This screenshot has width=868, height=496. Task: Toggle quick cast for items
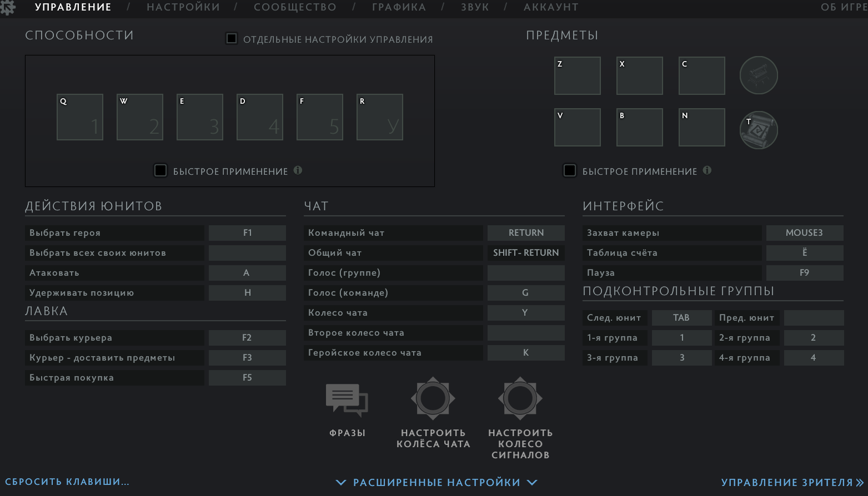point(570,170)
